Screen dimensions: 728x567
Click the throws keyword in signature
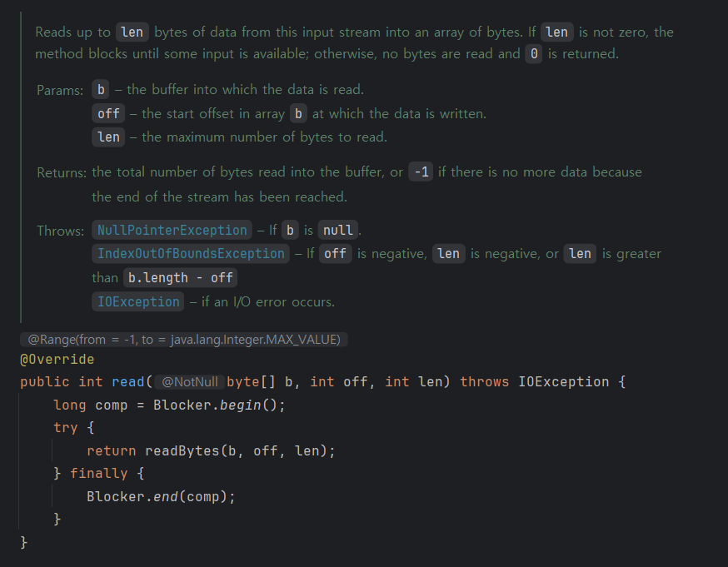484,382
